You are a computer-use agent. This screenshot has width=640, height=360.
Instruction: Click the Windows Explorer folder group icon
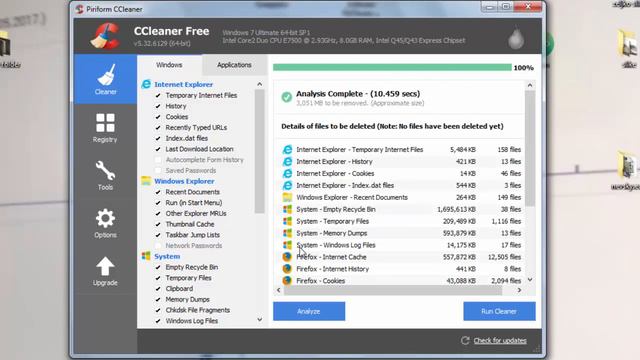pos(146,181)
